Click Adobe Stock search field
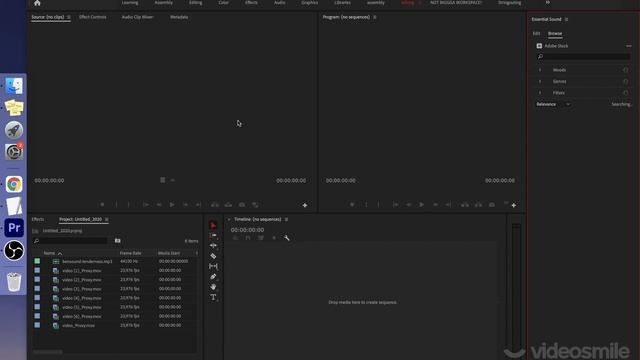This screenshot has height=360, width=640. click(584, 56)
